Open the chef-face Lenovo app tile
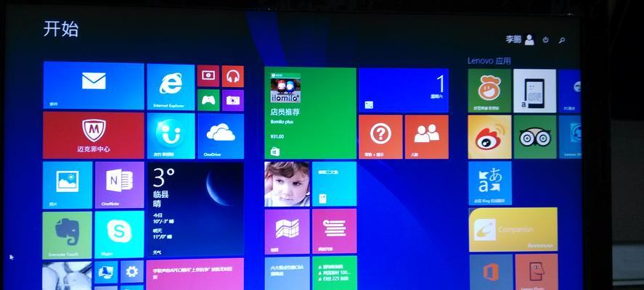 coord(489,91)
